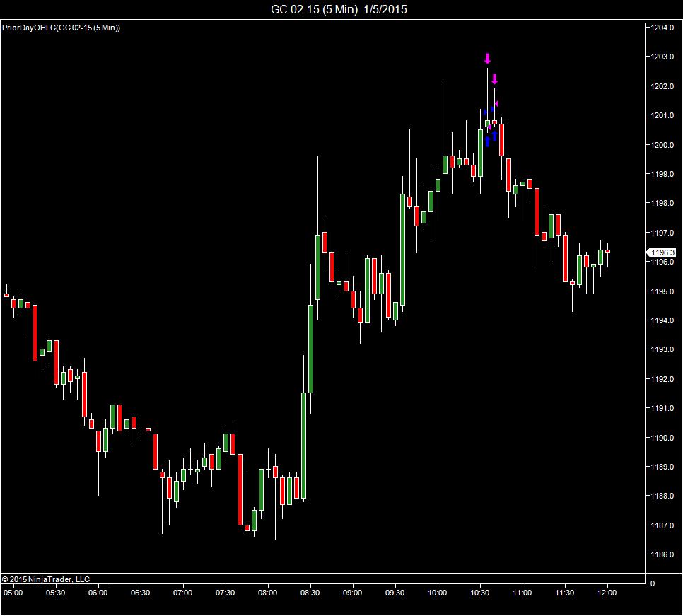Click the 10:30 time axis label
This screenshot has width=683, height=616.
click(x=480, y=593)
